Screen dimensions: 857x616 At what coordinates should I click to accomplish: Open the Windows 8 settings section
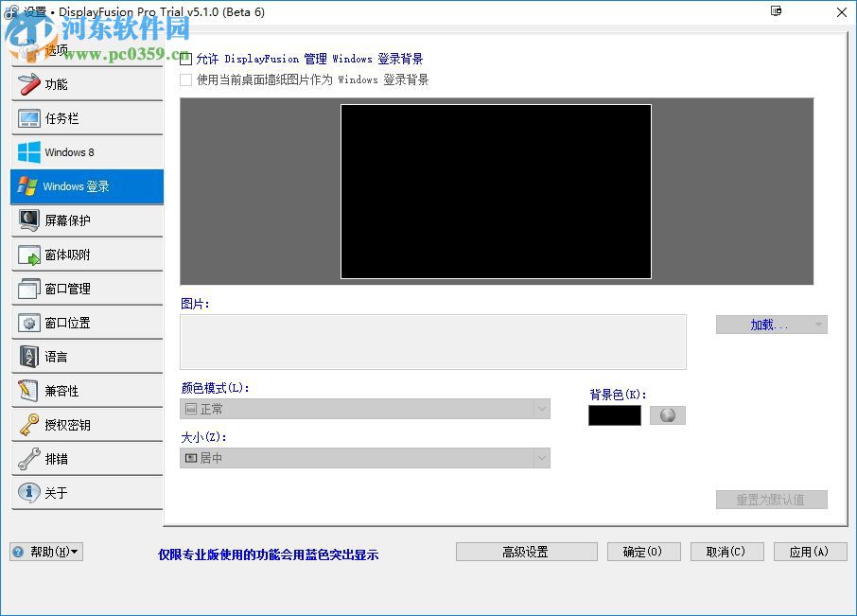click(x=66, y=152)
